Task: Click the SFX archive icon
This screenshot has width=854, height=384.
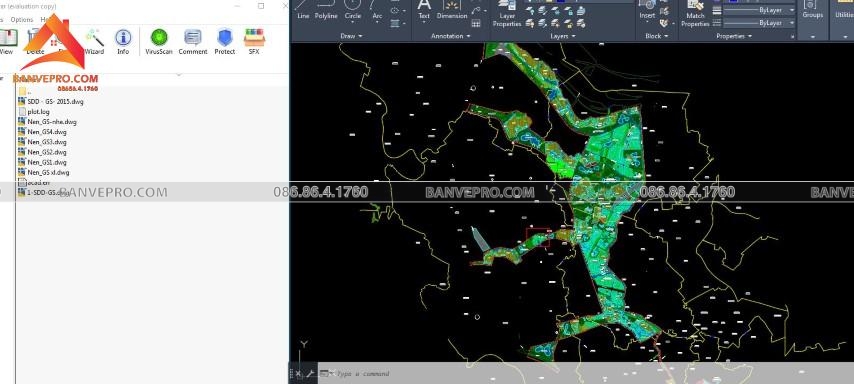Action: pyautogui.click(x=254, y=42)
